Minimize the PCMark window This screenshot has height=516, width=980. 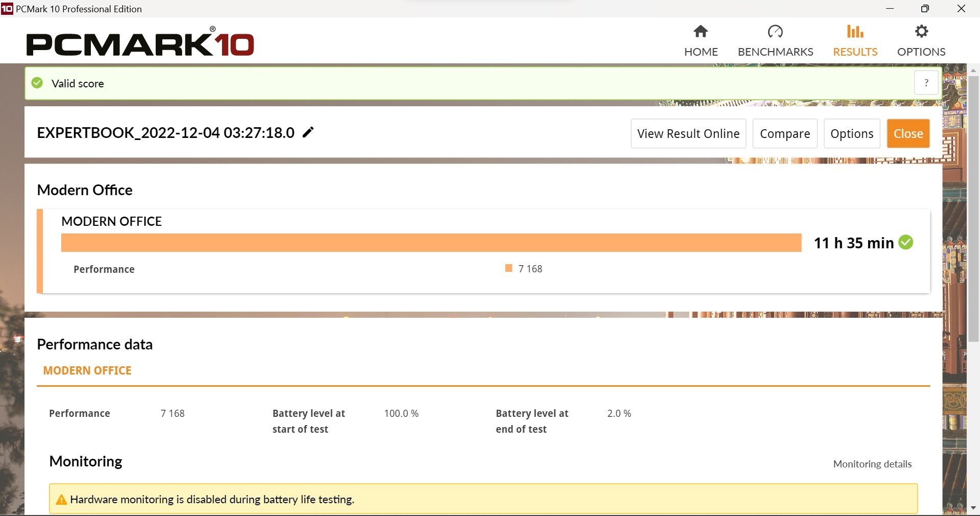(890, 9)
